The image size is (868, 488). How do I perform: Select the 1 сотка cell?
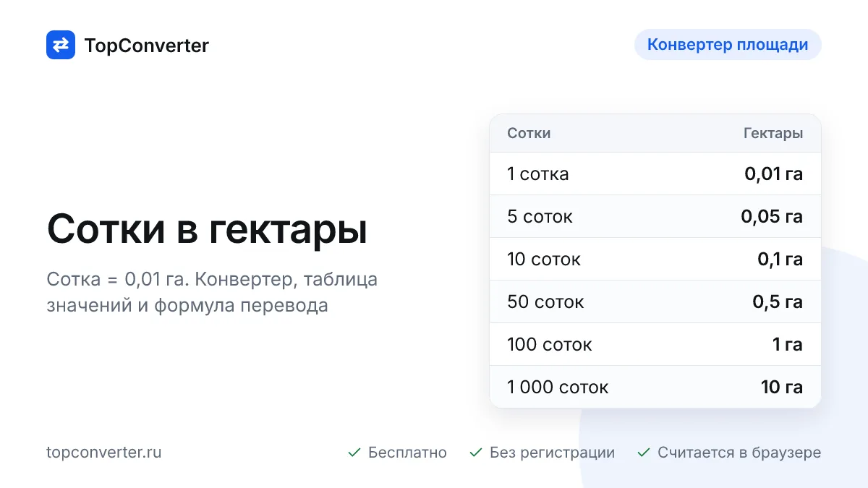point(538,174)
